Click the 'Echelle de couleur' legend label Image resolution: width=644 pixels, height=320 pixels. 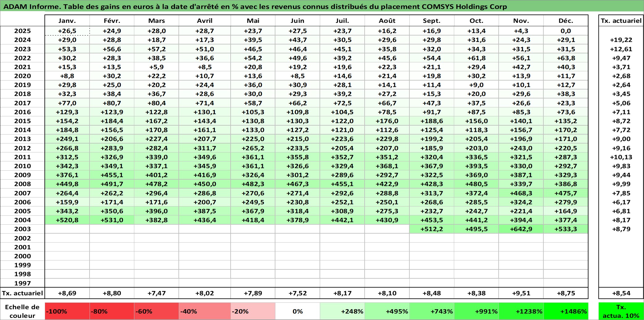point(22,311)
